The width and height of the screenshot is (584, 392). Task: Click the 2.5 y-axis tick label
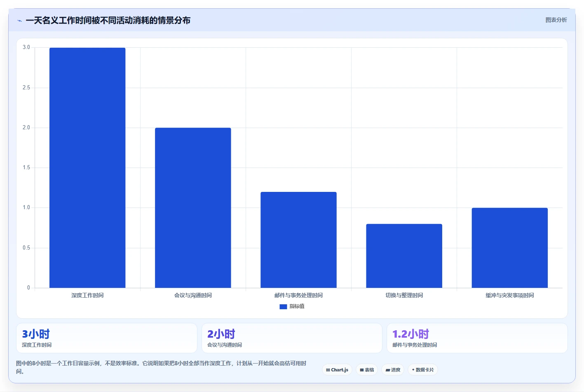coord(26,88)
